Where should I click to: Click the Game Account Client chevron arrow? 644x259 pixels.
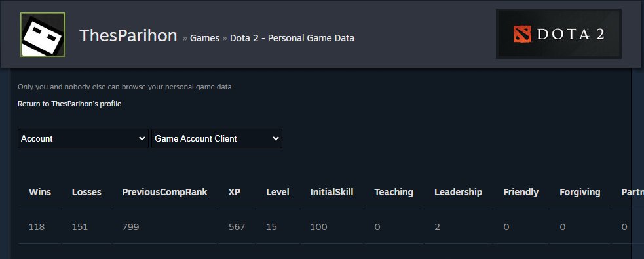(276, 139)
